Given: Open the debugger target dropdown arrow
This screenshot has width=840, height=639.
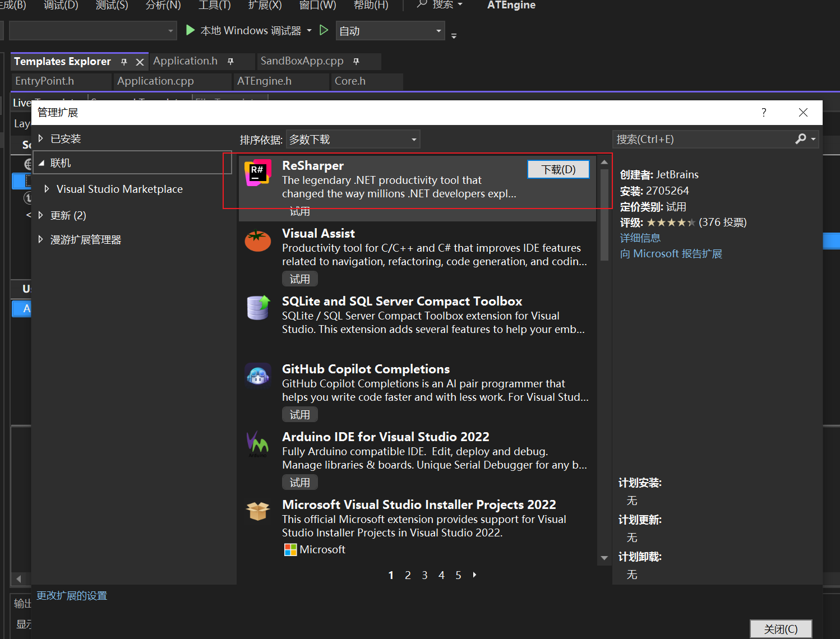Looking at the screenshot, I should click(x=309, y=31).
